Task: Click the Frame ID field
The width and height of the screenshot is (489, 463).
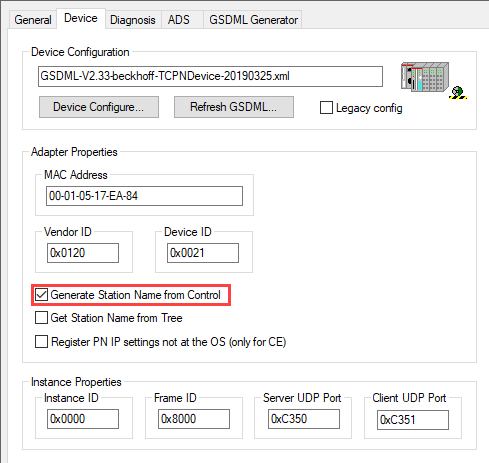Action: [194, 419]
